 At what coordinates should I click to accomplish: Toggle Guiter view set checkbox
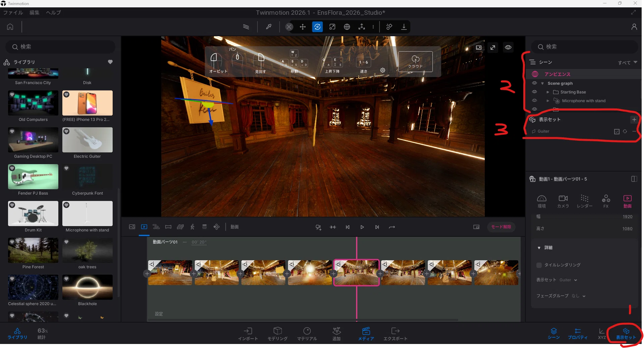[x=617, y=132]
